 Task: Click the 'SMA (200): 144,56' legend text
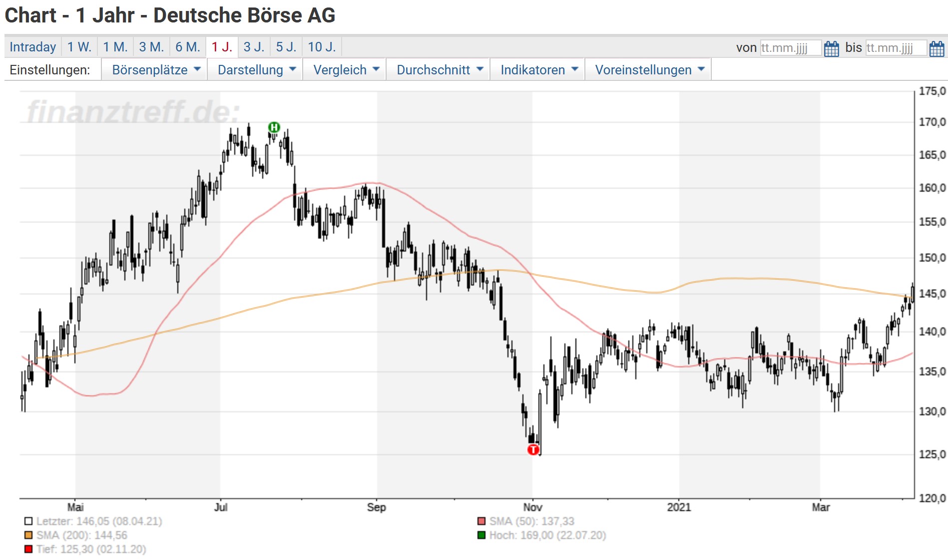pyautogui.click(x=82, y=535)
